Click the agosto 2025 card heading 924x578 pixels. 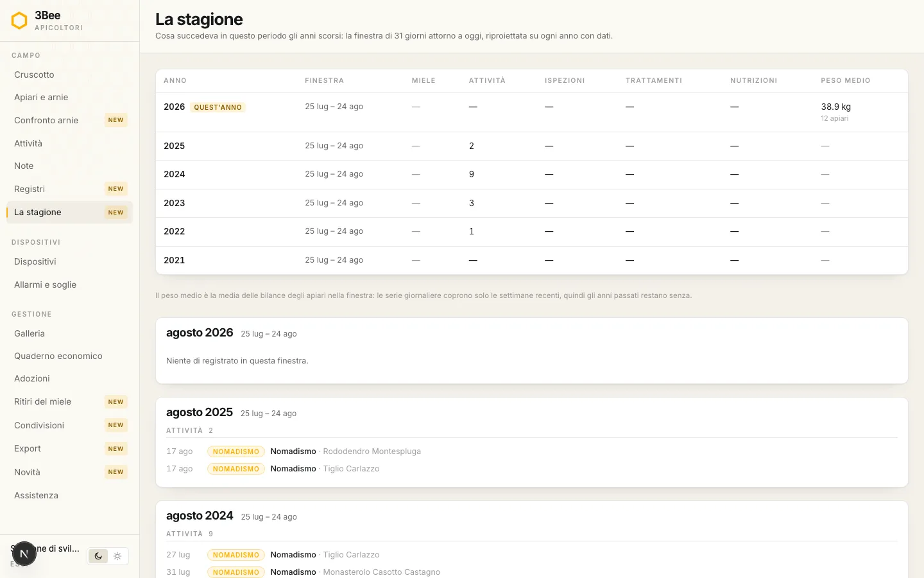(x=200, y=412)
